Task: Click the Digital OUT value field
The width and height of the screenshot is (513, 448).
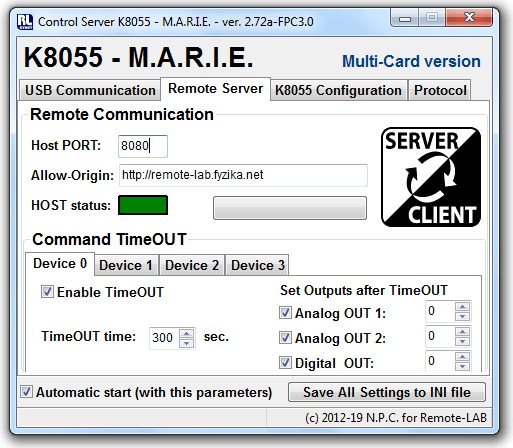Action: pyautogui.click(x=440, y=361)
